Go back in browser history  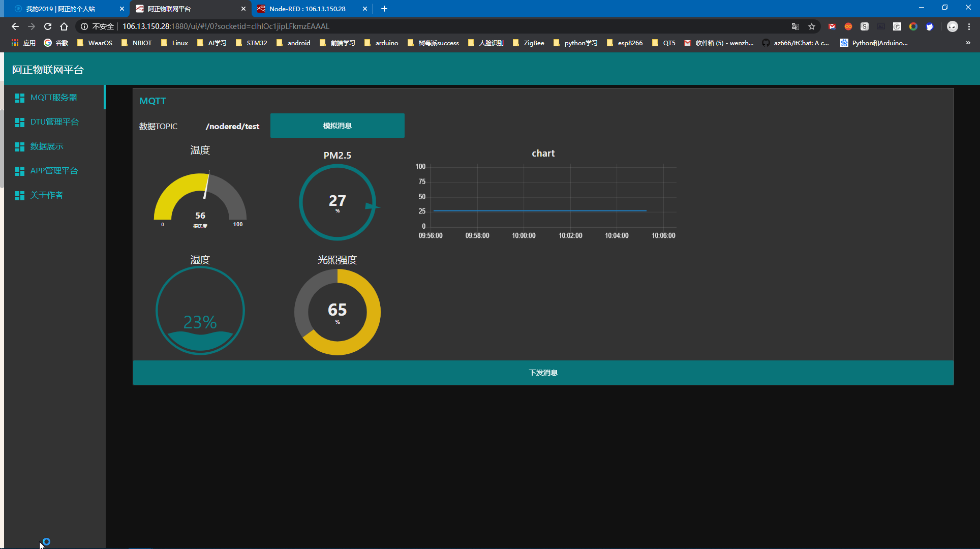point(15,26)
